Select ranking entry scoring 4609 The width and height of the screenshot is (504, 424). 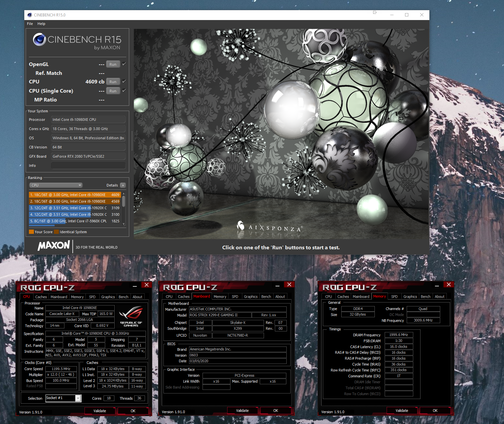pos(75,195)
